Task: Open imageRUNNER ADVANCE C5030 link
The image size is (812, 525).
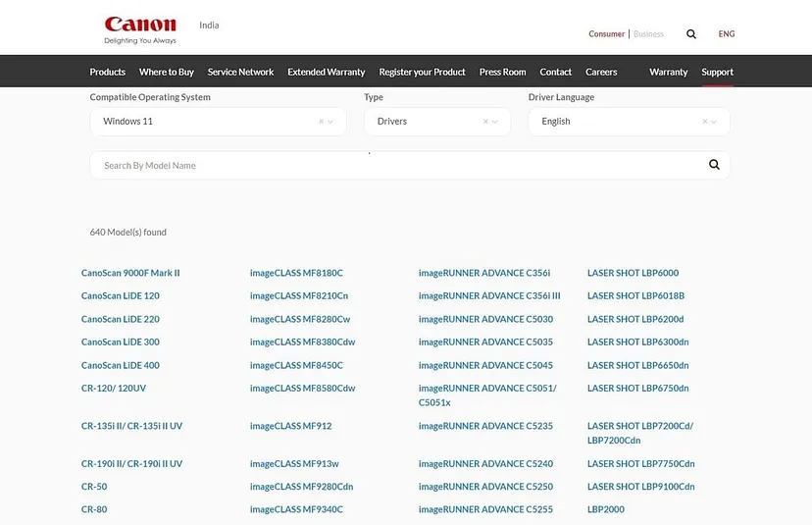Action: 485,319
